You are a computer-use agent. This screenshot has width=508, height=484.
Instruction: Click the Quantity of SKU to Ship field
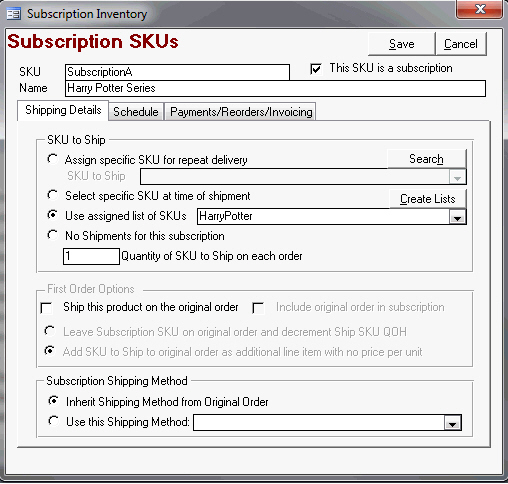point(91,256)
